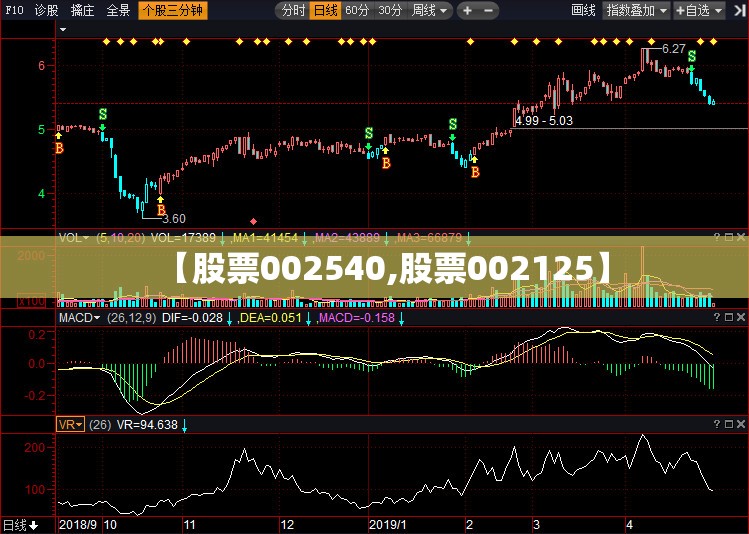Click the S sell marker before February
The width and height of the screenshot is (749, 534).
(x=453, y=124)
